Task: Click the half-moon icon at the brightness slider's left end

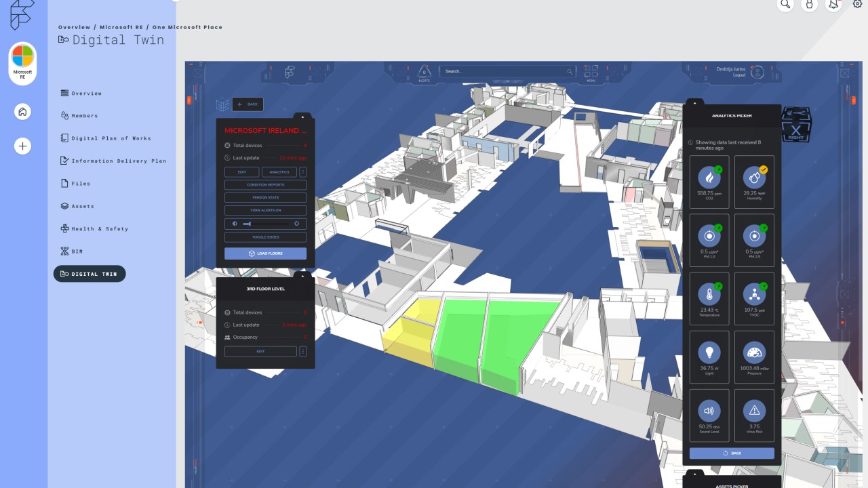Action: (x=235, y=224)
